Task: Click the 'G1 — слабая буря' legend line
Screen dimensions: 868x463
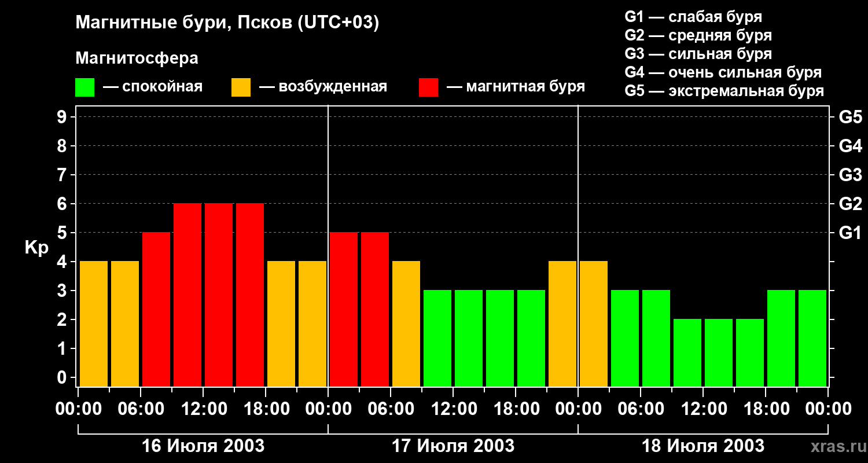Action: tap(693, 17)
